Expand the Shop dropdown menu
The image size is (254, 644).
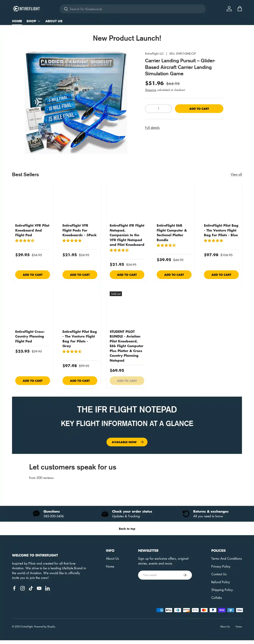pyautogui.click(x=33, y=21)
